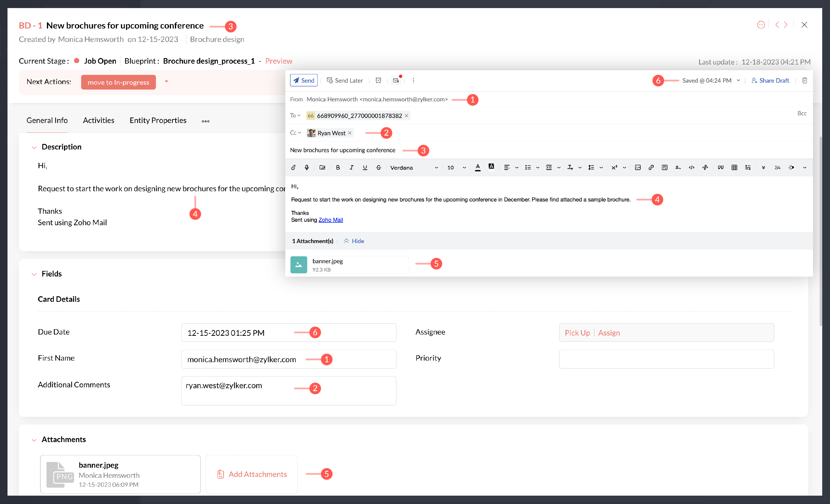Viewport: 830px width, 504px height.
Task: Click the blockquote icon in the toolbar
Action: coord(720,167)
